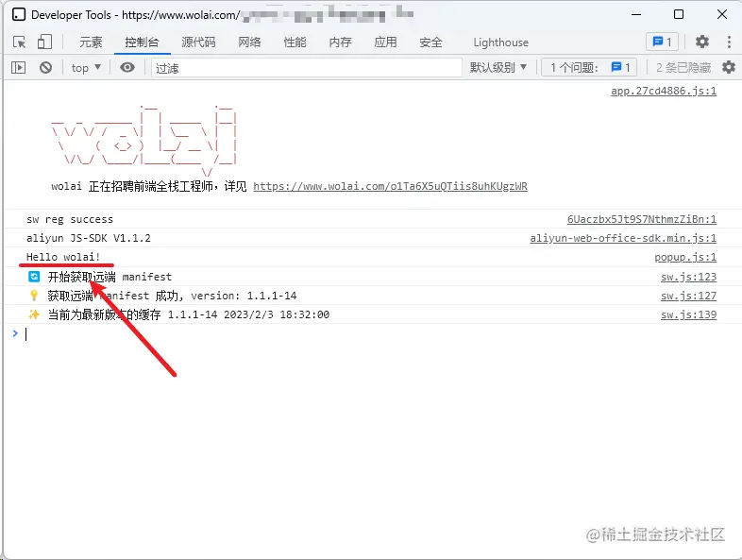Open the three-dot DevTools menu
Viewport: 742px width, 560px height.
click(x=729, y=42)
